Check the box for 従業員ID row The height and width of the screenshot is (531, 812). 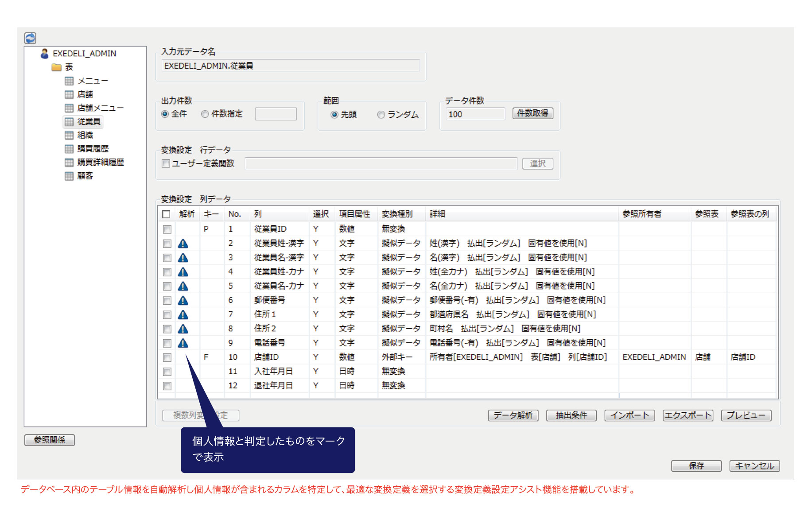tap(167, 229)
